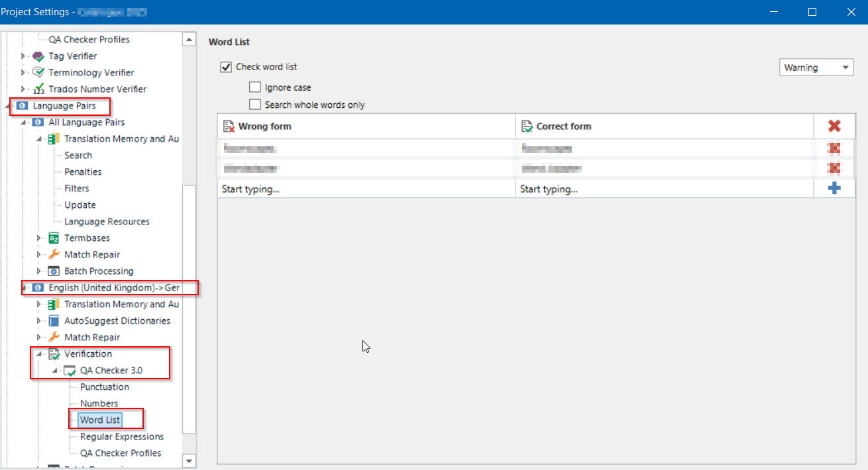Click the red X delete-all header icon
The image size is (868, 470).
834,126
